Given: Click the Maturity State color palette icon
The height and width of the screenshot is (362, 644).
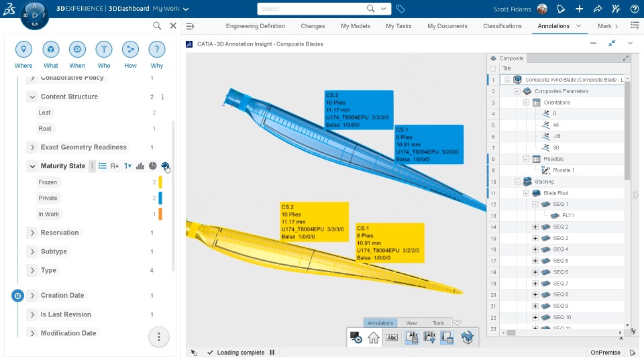Looking at the screenshot, I should [165, 166].
